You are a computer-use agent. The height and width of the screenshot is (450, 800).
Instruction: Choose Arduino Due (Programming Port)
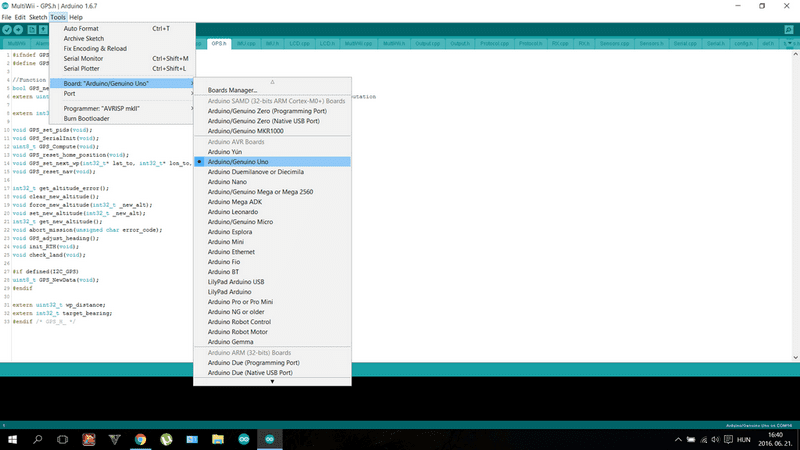coord(272,363)
